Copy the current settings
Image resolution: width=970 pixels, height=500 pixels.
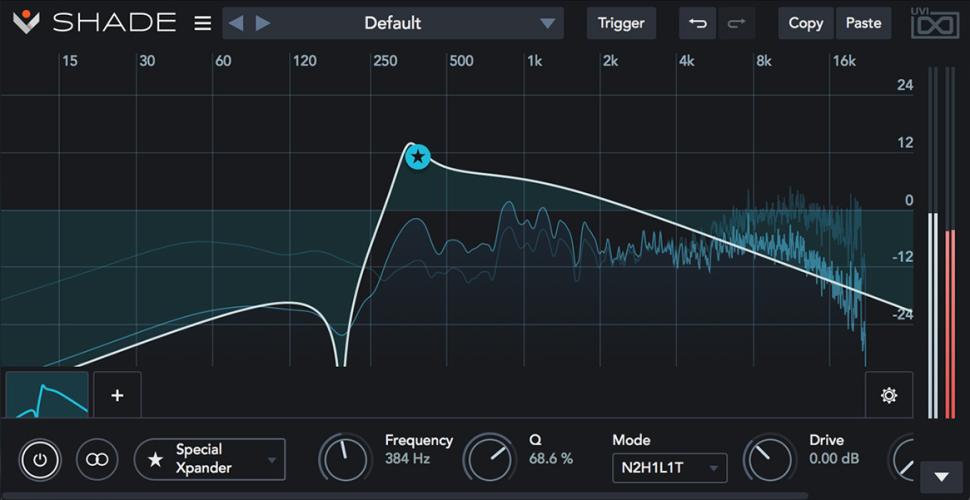(805, 24)
